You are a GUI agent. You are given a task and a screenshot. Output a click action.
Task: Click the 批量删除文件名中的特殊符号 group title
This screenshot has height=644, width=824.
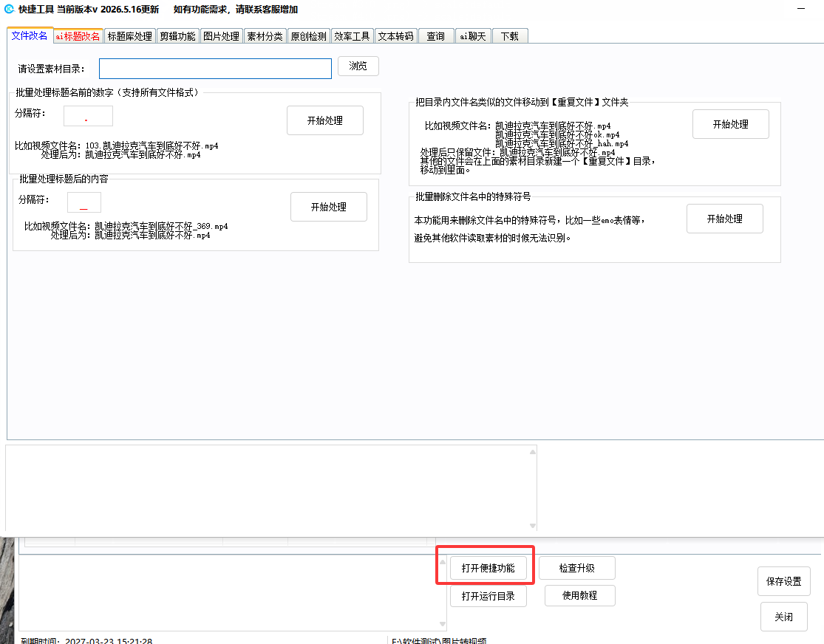click(x=473, y=196)
